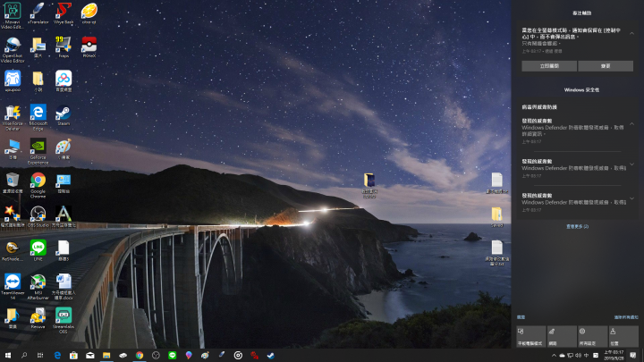This screenshot has width=644, height=362.
Task: Open the Saved folder on desktop
Action: [496, 217]
